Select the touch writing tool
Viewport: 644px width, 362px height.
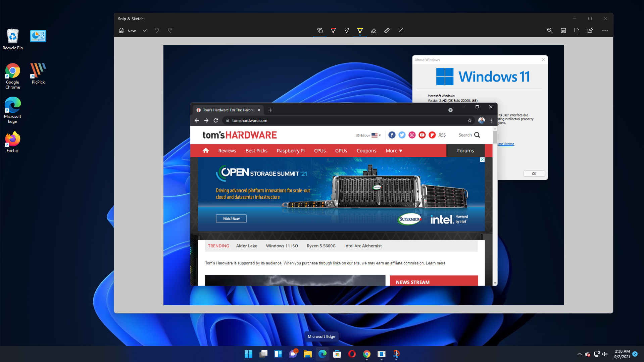320,31
